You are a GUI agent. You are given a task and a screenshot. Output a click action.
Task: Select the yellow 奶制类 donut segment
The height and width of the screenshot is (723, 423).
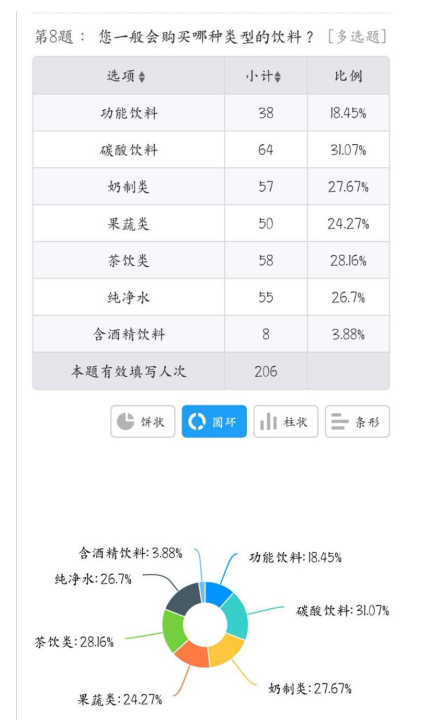coord(226,648)
